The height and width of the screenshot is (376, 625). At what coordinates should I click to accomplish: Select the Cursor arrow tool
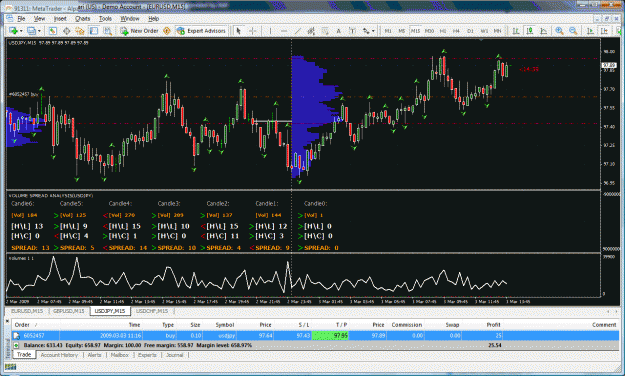239,31
